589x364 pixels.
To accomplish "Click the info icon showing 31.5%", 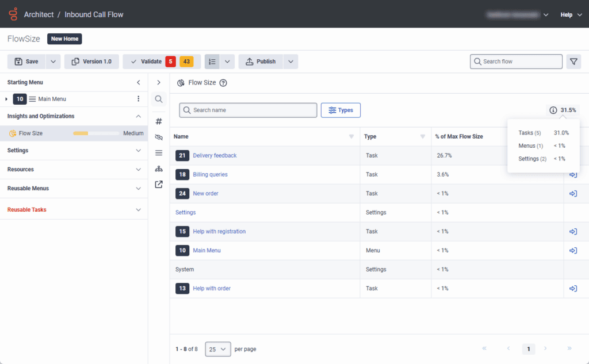I will [553, 110].
